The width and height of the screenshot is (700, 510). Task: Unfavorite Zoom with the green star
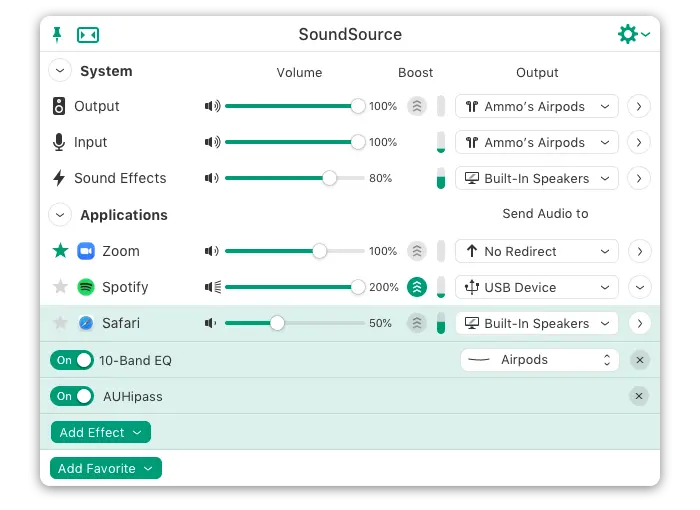click(60, 251)
